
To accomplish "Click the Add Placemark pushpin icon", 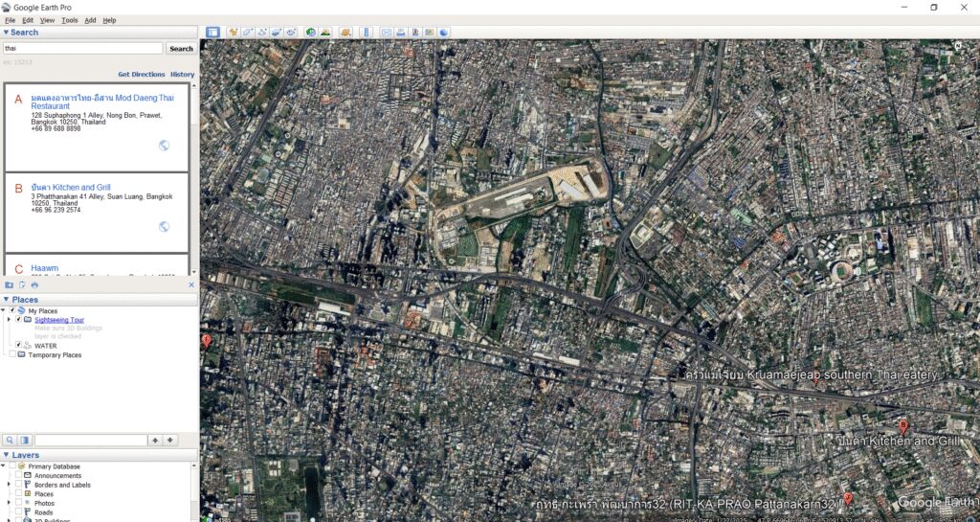I will tap(234, 33).
